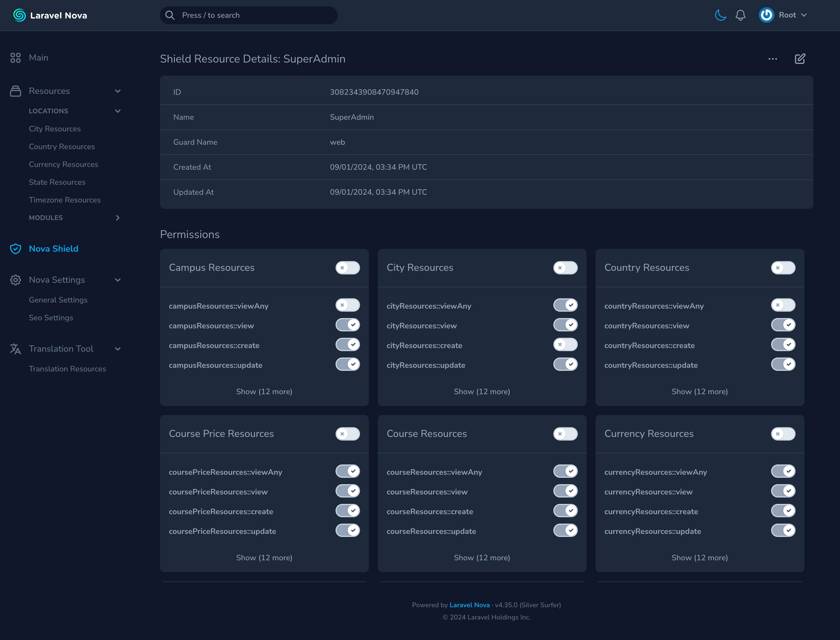Image resolution: width=840 pixels, height=640 pixels.
Task: Show 12 more Campus Resources permissions
Action: 264,392
